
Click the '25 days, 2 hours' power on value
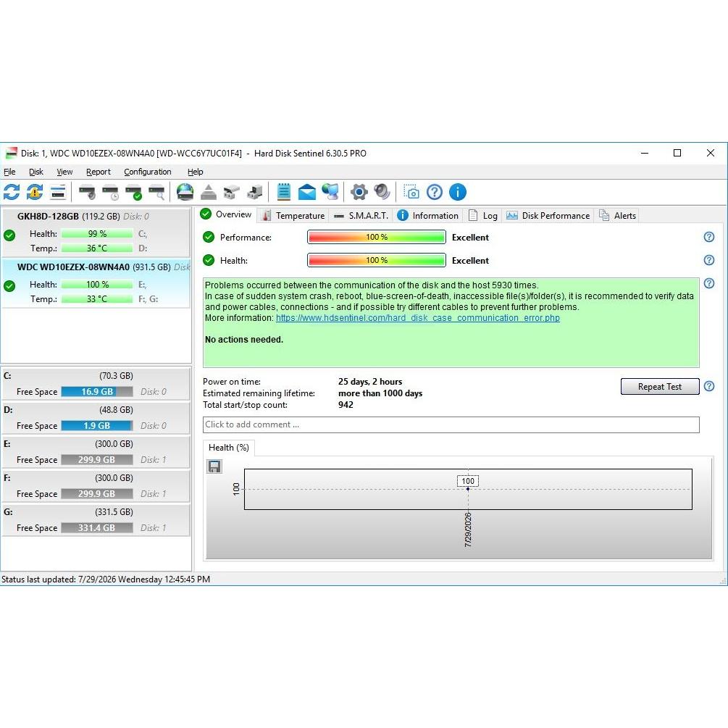point(370,382)
